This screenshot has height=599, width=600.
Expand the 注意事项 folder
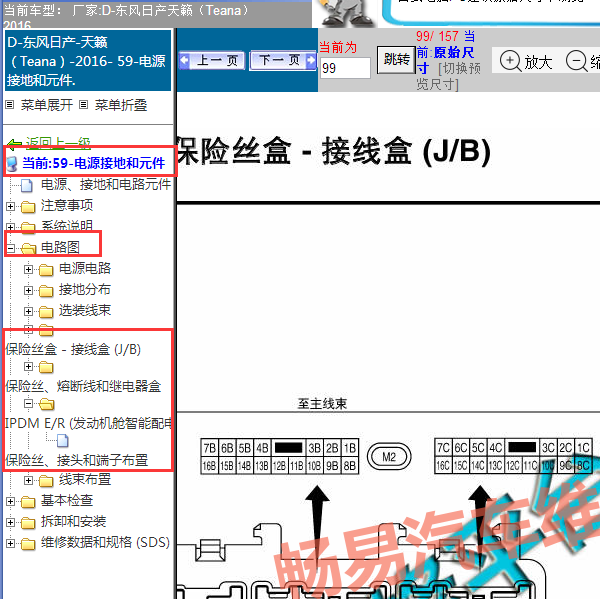[x=10, y=207]
